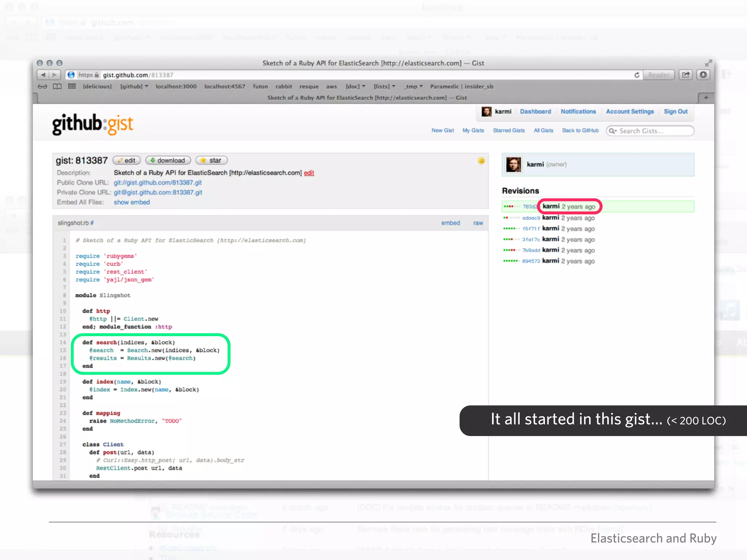
Task: Open the Downloads icon in the toolbar
Action: tap(703, 75)
